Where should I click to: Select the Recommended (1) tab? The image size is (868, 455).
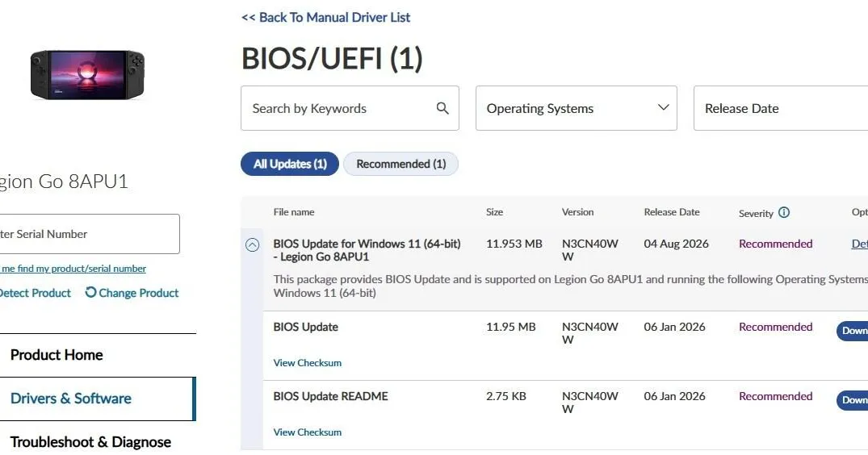pos(400,164)
